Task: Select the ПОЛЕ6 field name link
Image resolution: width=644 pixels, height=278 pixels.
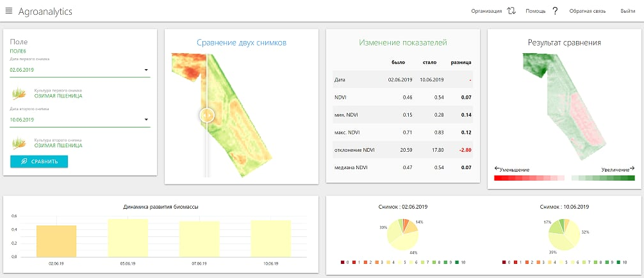Action: (x=18, y=51)
